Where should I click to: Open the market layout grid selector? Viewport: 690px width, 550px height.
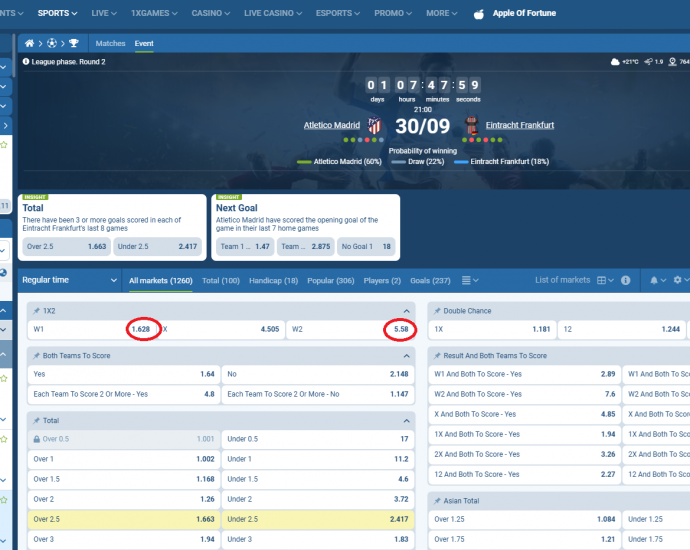605,280
